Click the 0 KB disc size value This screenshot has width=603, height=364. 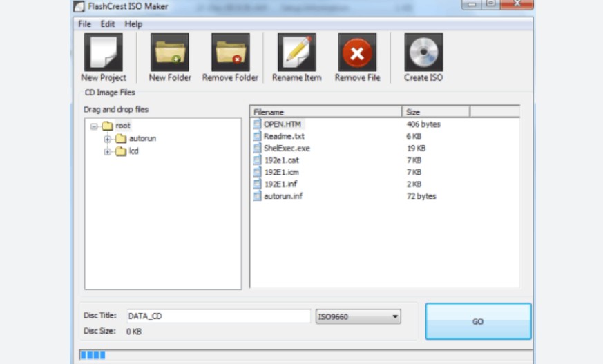[134, 332]
